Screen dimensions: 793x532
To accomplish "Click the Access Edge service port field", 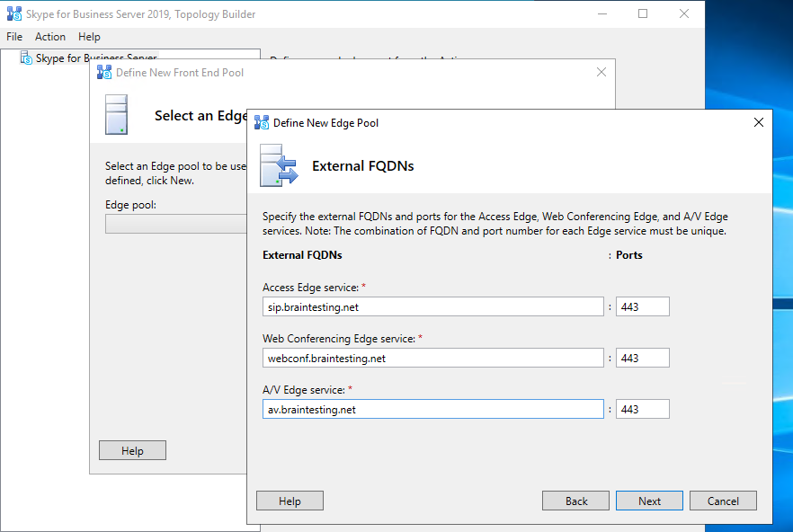I will point(642,307).
